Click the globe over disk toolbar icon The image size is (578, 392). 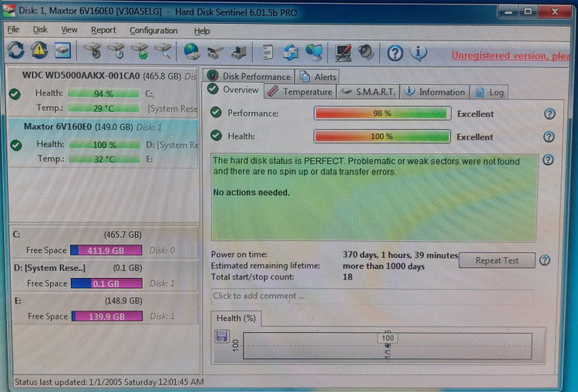(192, 51)
